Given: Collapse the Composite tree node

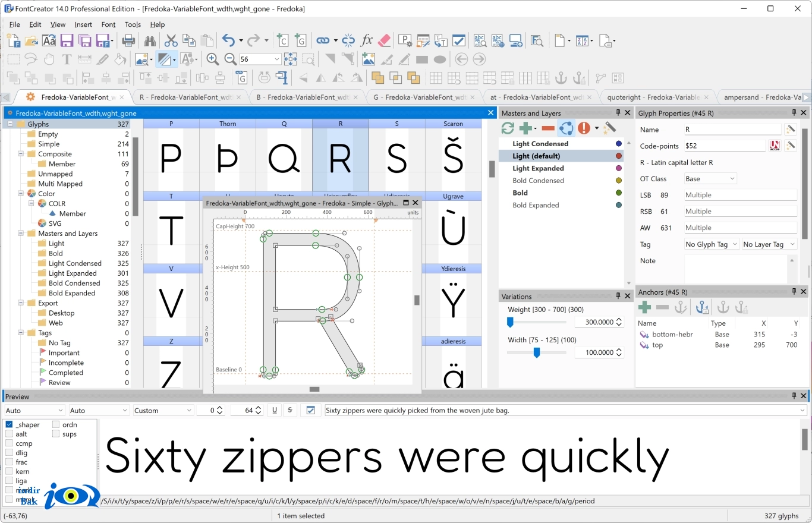Looking at the screenshot, I should (20, 154).
